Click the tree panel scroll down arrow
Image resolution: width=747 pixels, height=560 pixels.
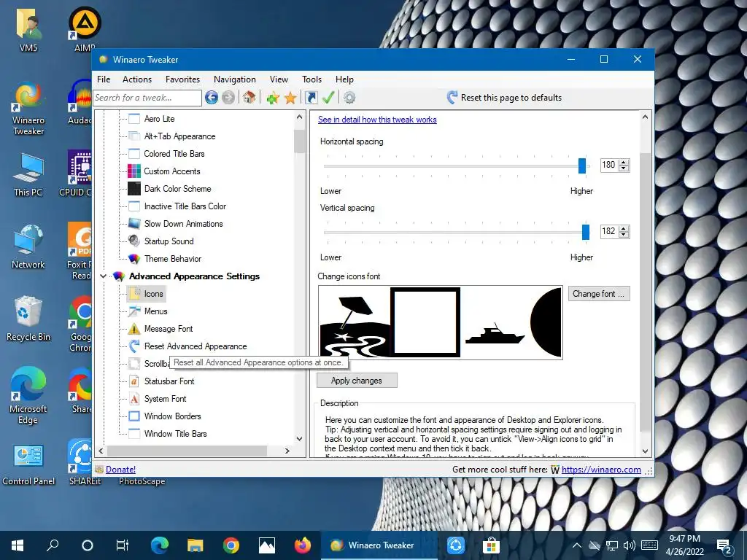click(299, 438)
